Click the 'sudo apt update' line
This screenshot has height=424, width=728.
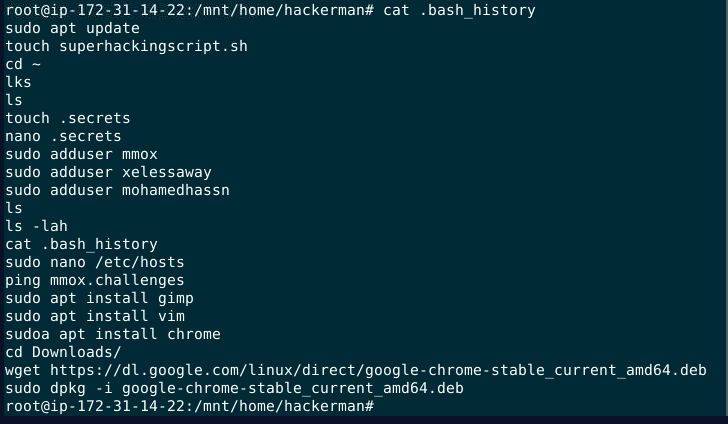pos(72,28)
